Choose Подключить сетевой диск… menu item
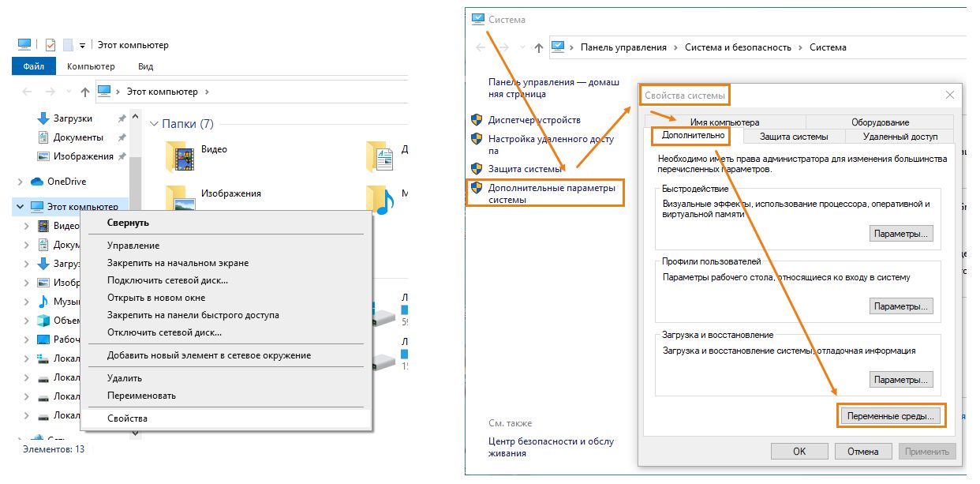This screenshot has width=980, height=484. click(x=225, y=280)
